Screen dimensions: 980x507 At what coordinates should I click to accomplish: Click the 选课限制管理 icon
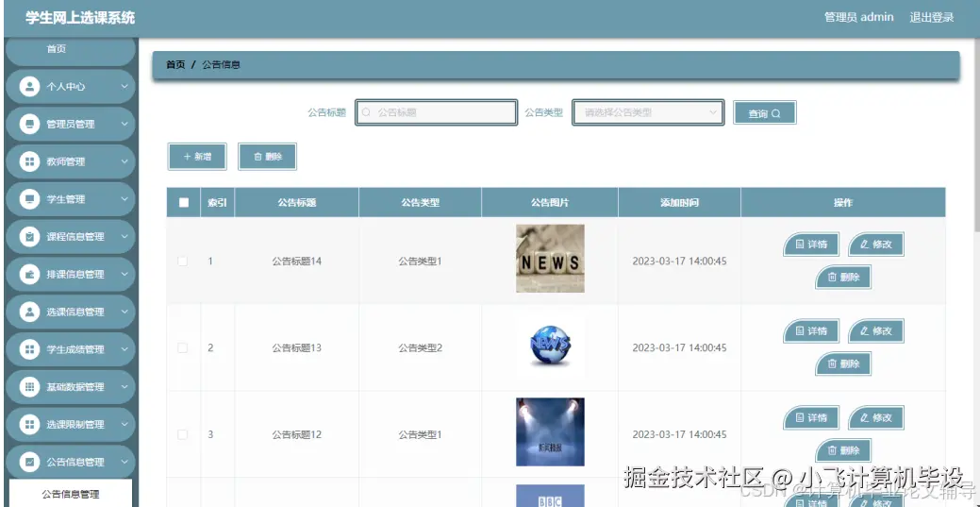click(x=29, y=424)
